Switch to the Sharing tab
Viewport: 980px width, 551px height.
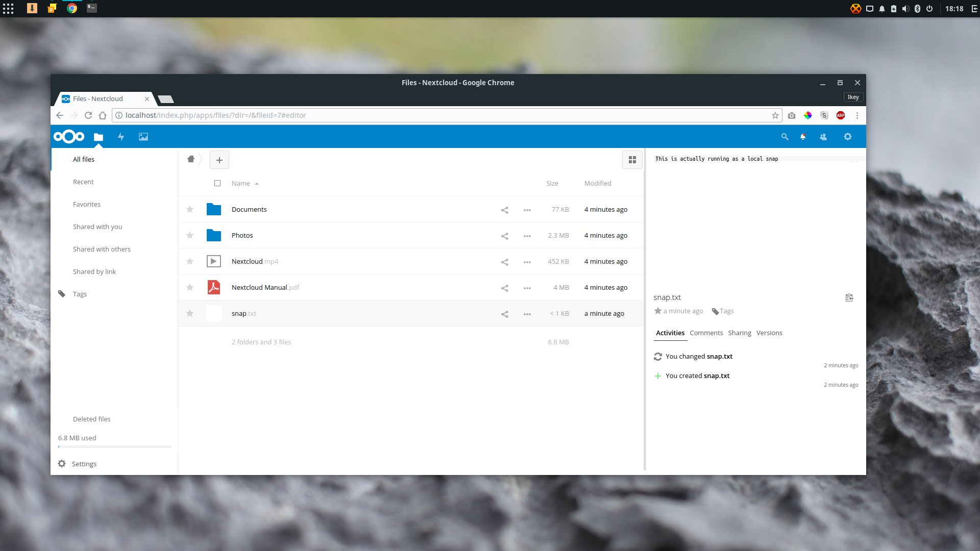[x=740, y=333]
